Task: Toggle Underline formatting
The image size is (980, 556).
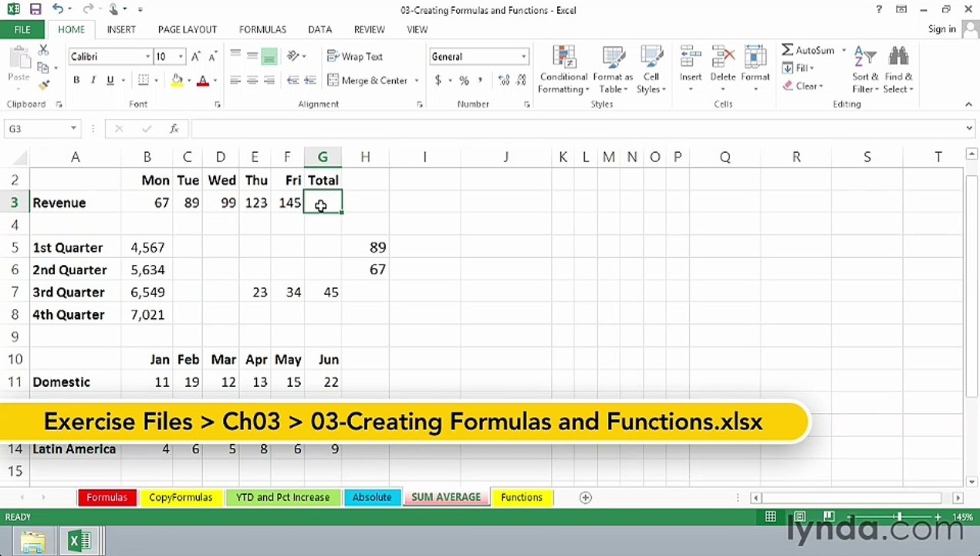Action: (110, 80)
